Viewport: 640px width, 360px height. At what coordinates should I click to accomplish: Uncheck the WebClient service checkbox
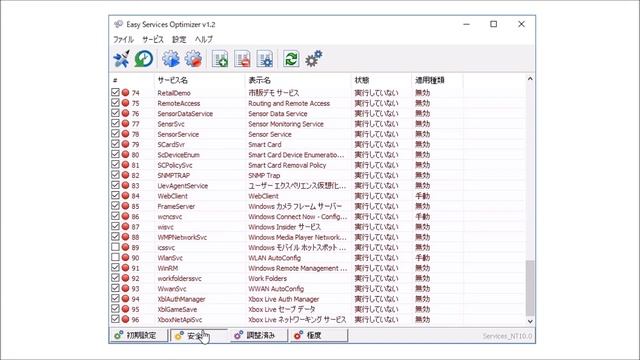pyautogui.click(x=115, y=196)
